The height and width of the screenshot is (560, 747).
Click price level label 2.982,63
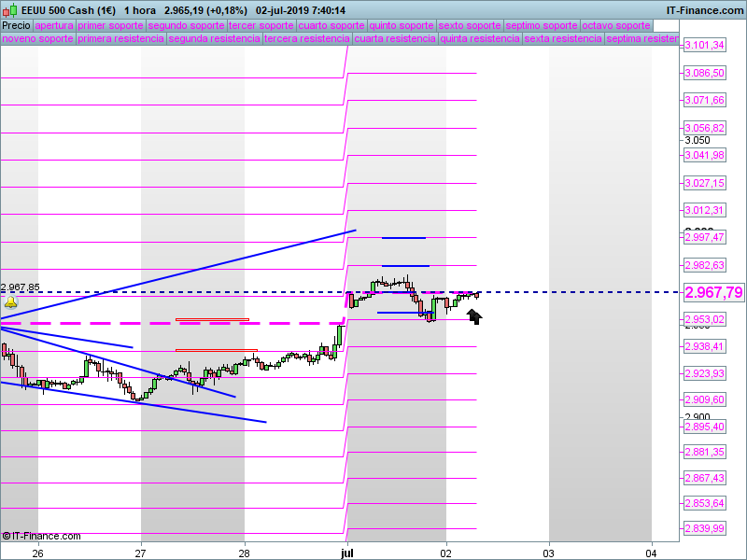pyautogui.click(x=704, y=265)
